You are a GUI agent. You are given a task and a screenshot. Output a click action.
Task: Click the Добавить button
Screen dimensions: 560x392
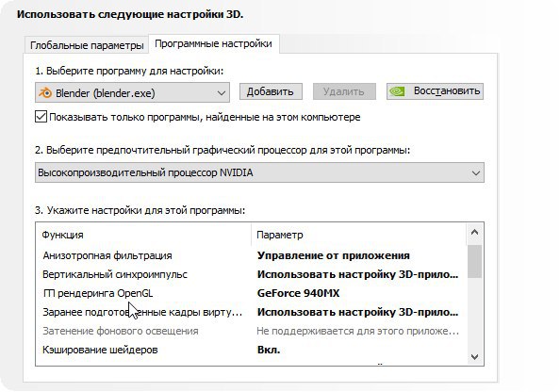tap(271, 91)
